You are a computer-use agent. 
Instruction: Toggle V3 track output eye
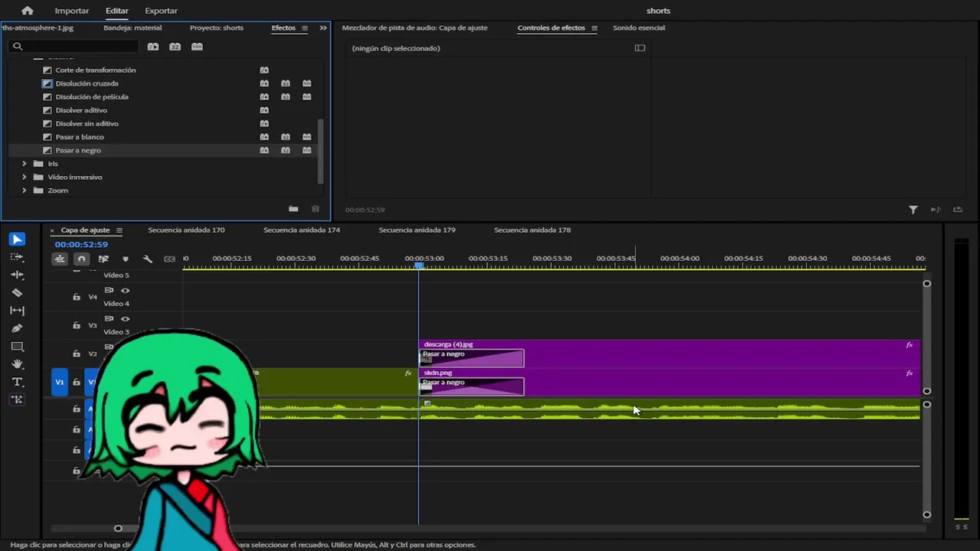tap(125, 318)
